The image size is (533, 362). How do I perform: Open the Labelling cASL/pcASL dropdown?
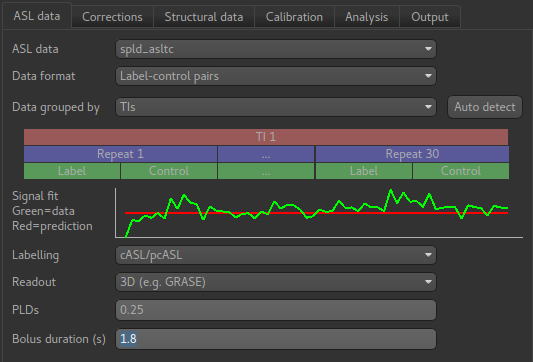click(276, 255)
